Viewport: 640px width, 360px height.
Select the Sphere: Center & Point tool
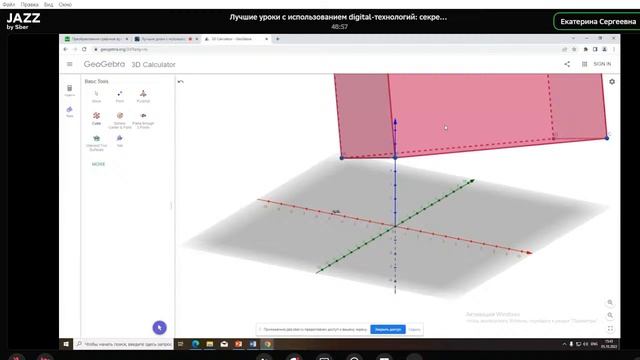[120, 120]
